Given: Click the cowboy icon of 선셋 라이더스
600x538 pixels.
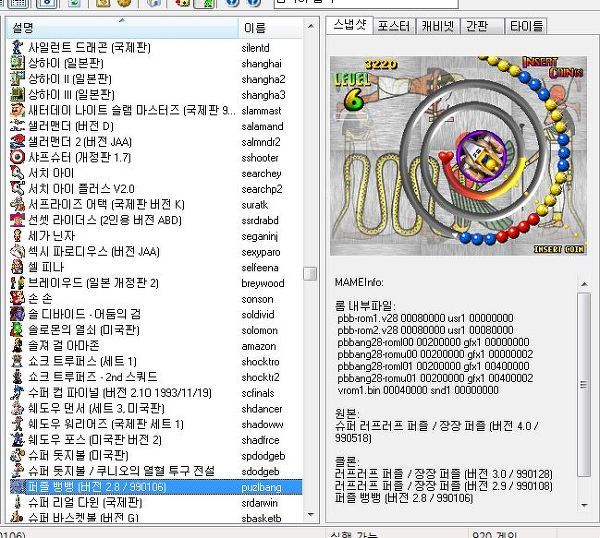Looking at the screenshot, I should (17, 220).
